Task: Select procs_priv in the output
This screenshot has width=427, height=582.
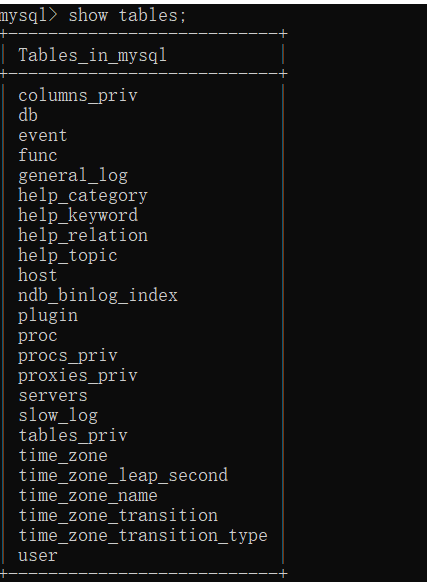Action: [68, 356]
